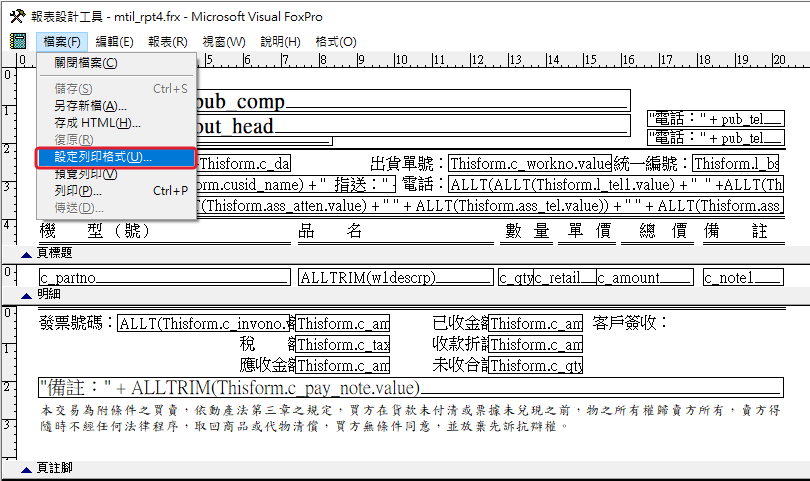Select the Thisform.c_workno.value field
The image size is (810, 481).
click(x=530, y=163)
